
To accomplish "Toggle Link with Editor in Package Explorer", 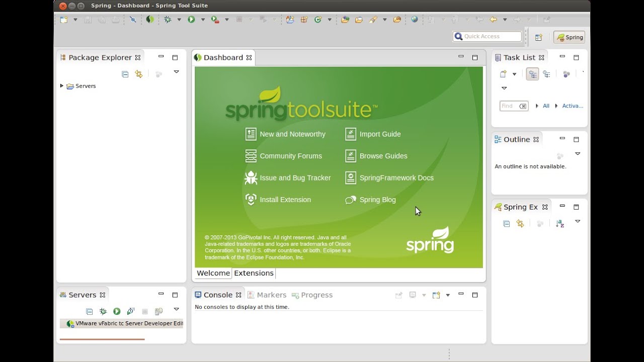I will (139, 74).
